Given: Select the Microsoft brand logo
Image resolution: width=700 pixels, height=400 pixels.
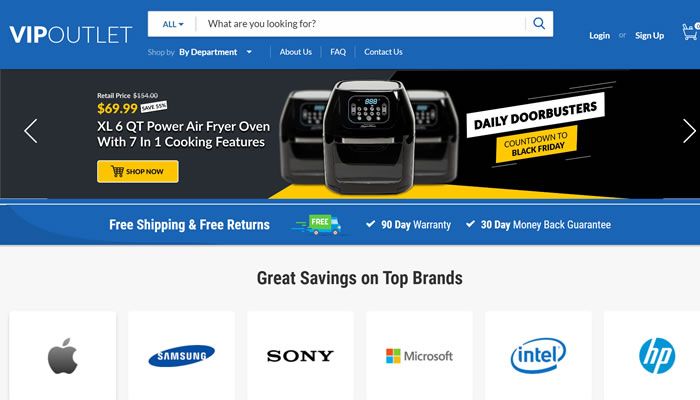Looking at the screenshot, I should click(419, 356).
